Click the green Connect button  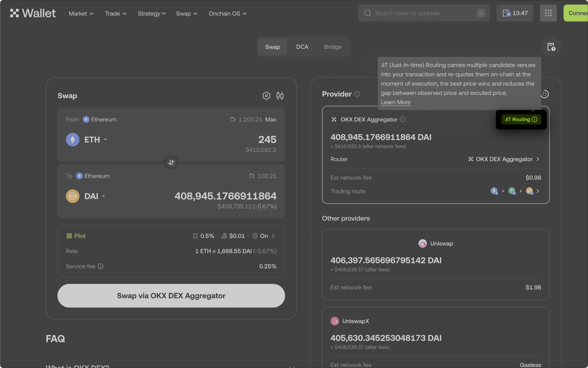point(576,13)
